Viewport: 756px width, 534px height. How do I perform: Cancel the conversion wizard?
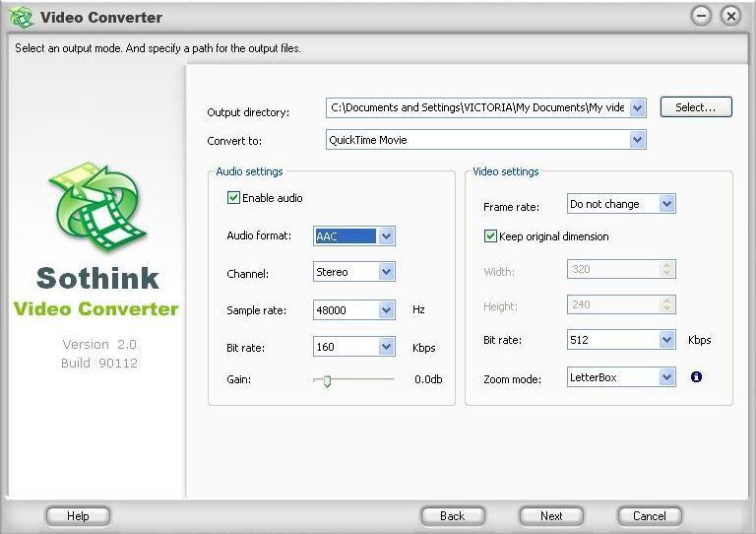click(x=650, y=516)
